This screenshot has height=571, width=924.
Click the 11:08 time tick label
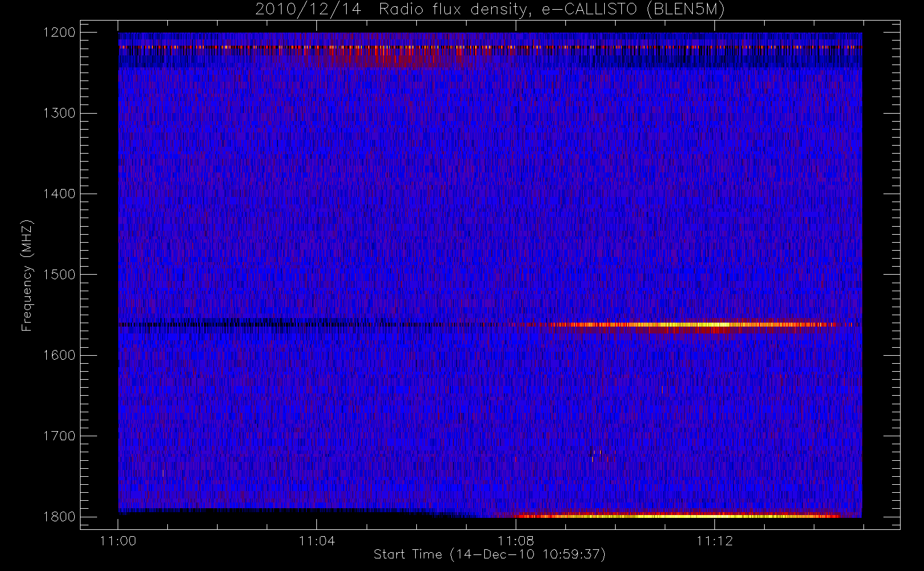(x=516, y=541)
